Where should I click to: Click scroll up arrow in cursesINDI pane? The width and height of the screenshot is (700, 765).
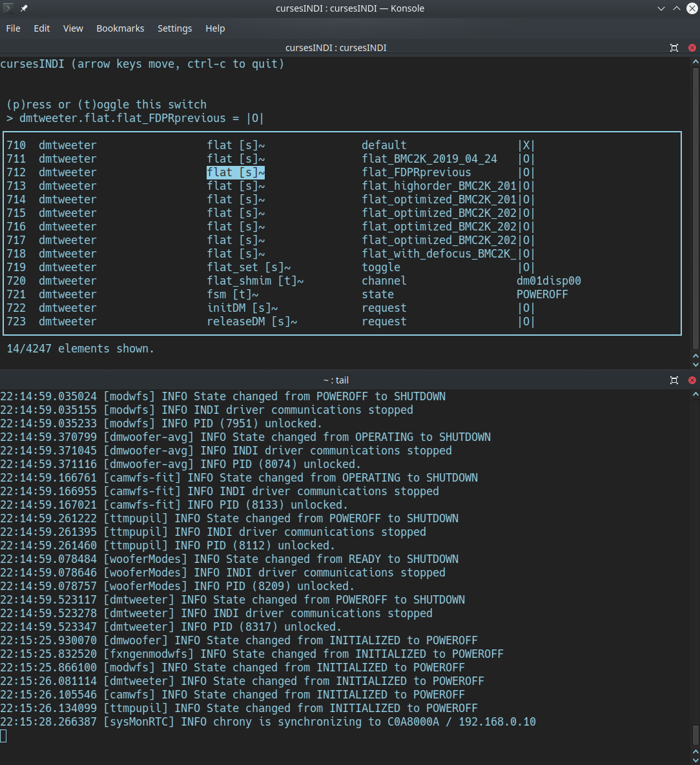695,61
